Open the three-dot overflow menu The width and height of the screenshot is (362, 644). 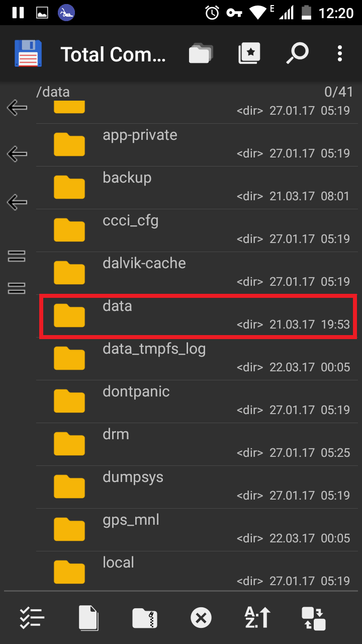tap(340, 53)
